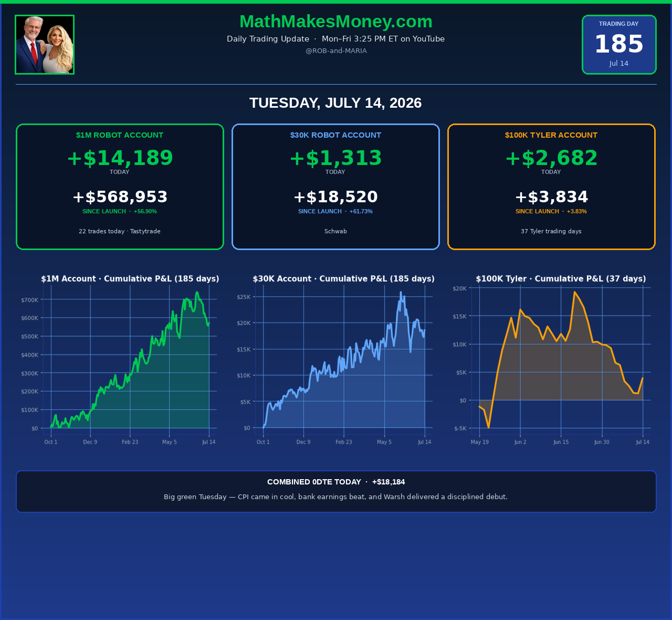Click the $100K Tyler Account card title

click(551, 135)
